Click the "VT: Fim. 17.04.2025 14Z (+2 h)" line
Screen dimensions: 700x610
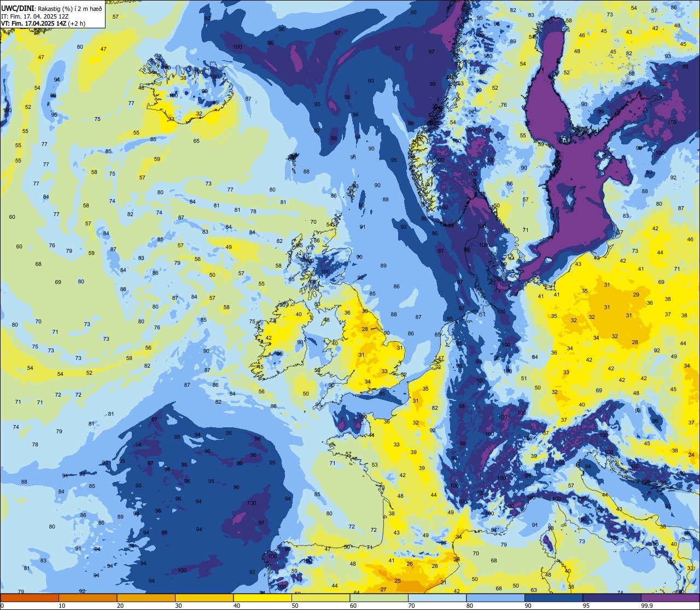coord(44,24)
